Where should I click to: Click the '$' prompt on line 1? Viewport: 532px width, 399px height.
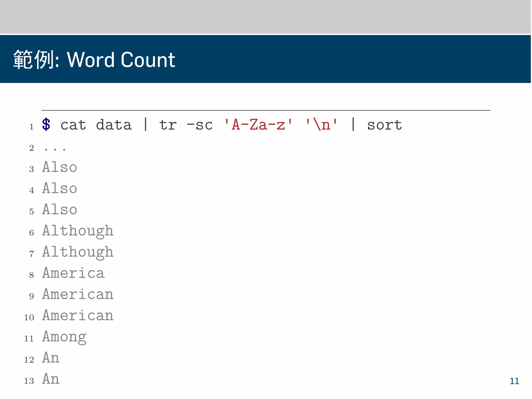coord(46,124)
